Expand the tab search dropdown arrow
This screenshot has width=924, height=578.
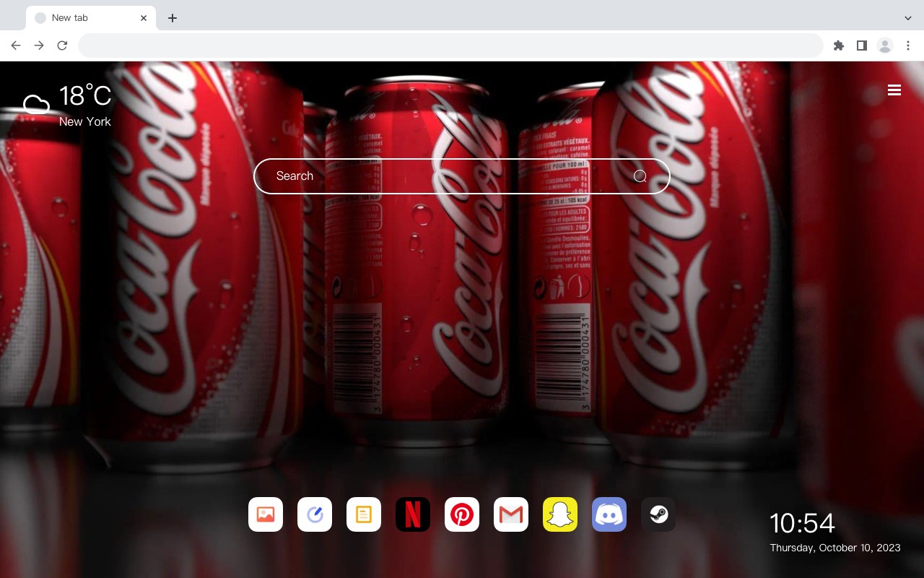click(x=908, y=18)
